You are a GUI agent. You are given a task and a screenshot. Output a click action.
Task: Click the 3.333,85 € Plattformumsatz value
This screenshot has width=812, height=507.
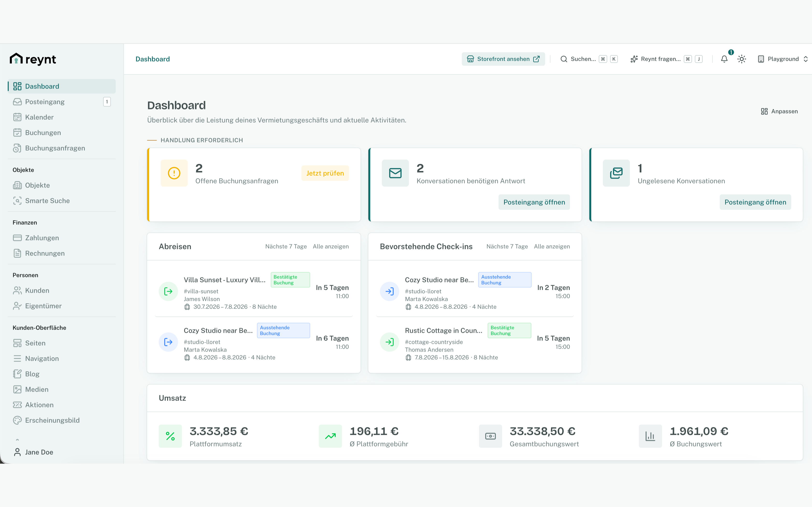[219, 431]
